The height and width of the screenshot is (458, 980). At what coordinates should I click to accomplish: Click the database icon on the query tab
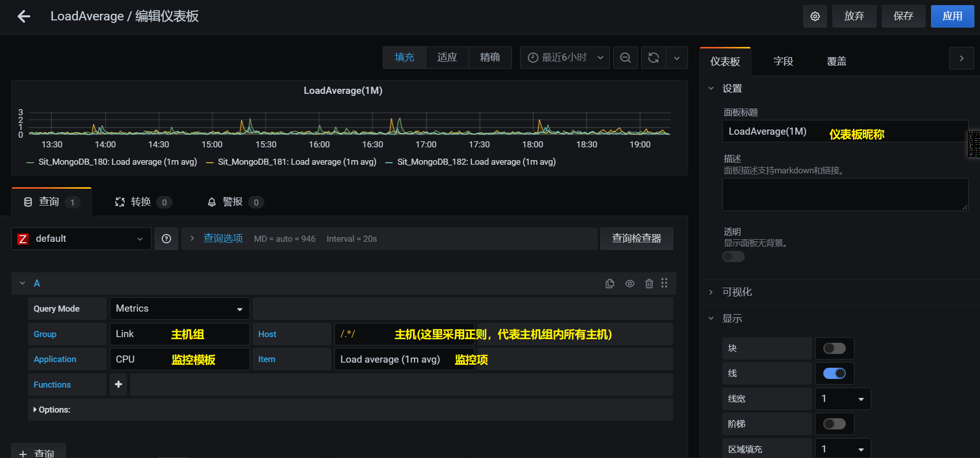28,202
